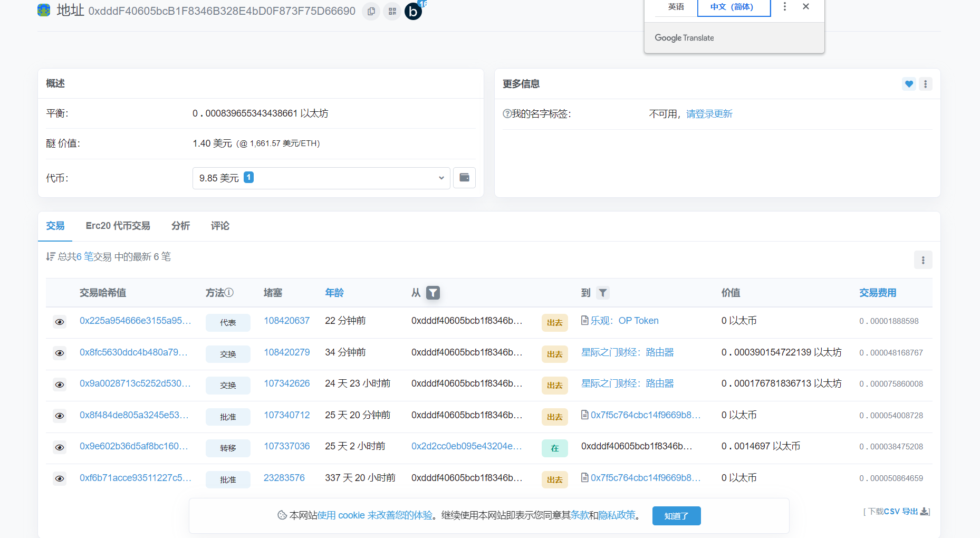
Task: Click the 在 incoming badge
Action: pyautogui.click(x=555, y=448)
